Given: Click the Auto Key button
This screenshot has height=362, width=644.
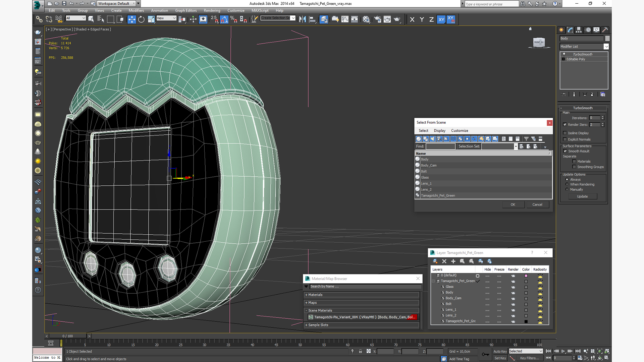Looking at the screenshot, I should 500,351.
